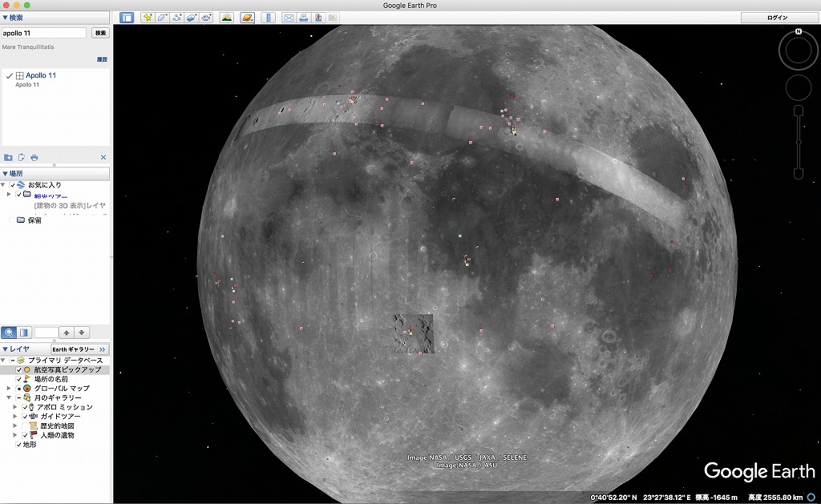Image resolution: width=821 pixels, height=504 pixels.
Task: Collapse the お気に入り tree node
Action: [4, 185]
